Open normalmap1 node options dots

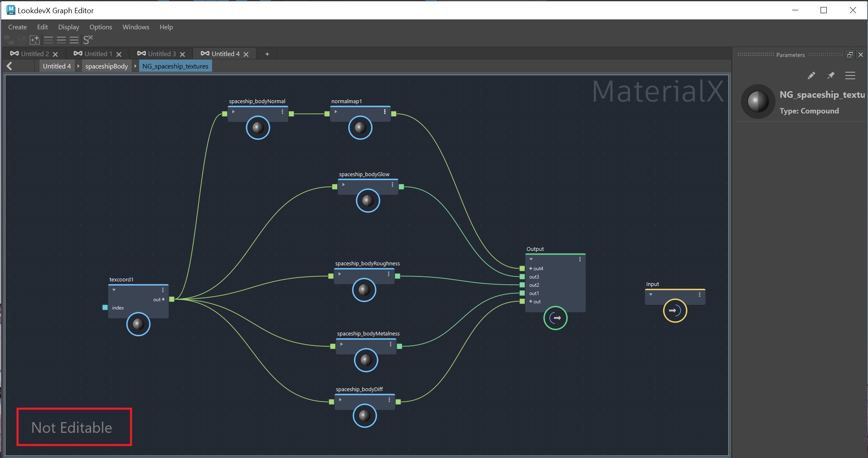tap(385, 112)
